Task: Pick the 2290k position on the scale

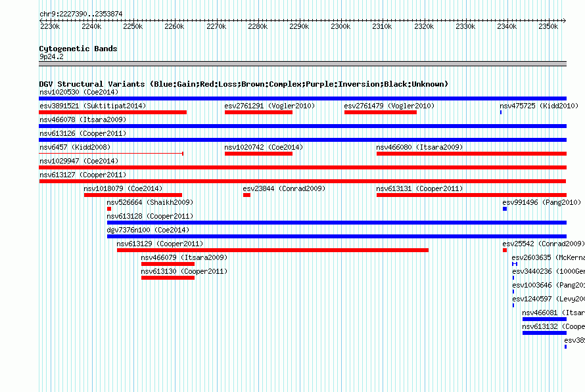Action: pyautogui.click(x=299, y=26)
